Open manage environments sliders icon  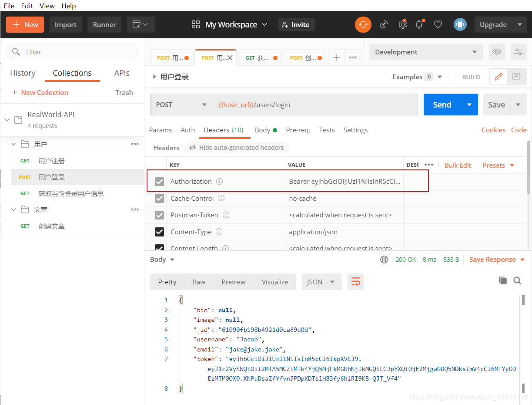(519, 52)
